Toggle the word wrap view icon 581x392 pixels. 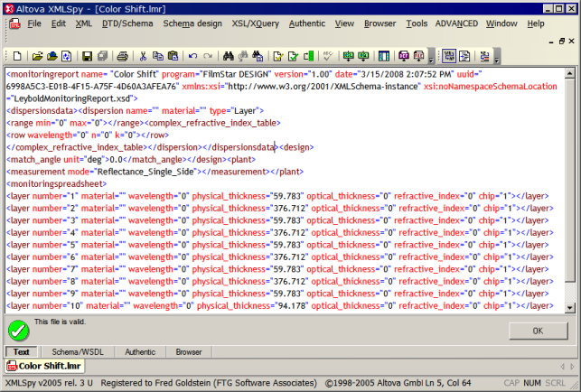click(x=449, y=56)
